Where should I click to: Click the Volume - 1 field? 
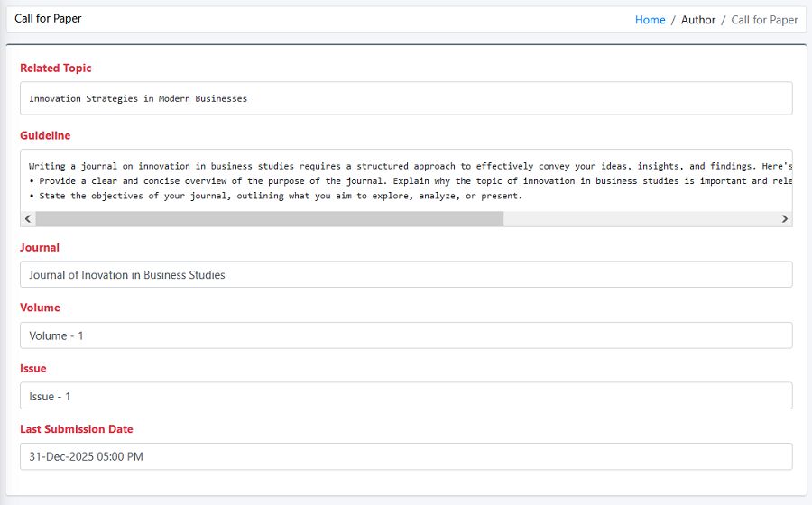click(406, 335)
